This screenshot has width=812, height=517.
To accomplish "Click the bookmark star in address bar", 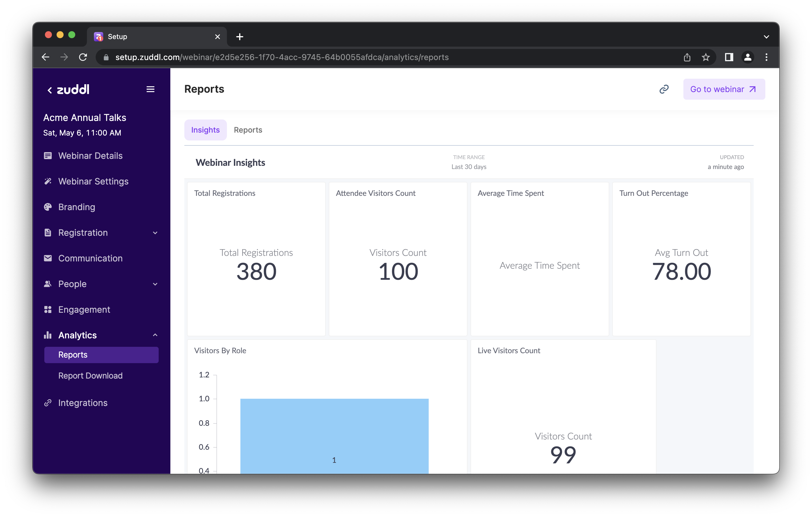I will (x=706, y=57).
